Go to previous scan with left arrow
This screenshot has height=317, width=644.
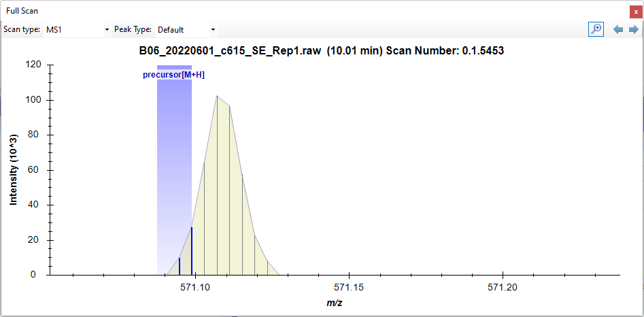point(618,29)
